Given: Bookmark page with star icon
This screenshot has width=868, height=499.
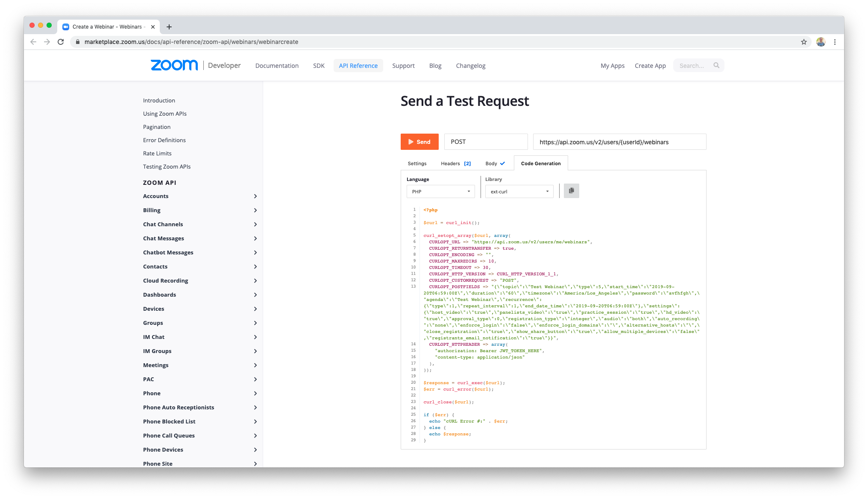Looking at the screenshot, I should (x=804, y=42).
